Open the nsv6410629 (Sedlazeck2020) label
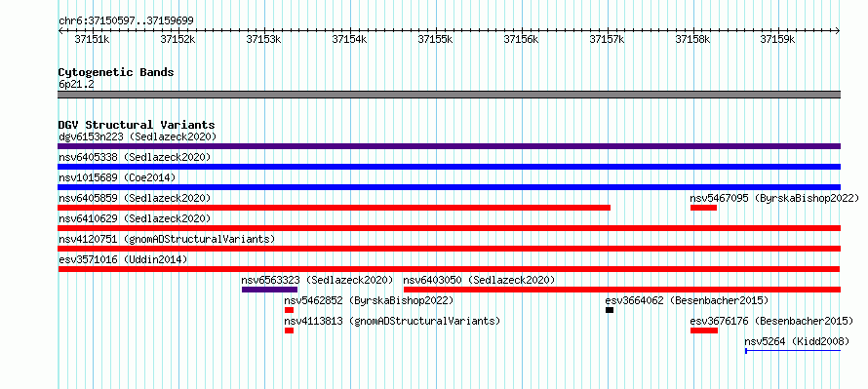The image size is (868, 389). [x=135, y=218]
